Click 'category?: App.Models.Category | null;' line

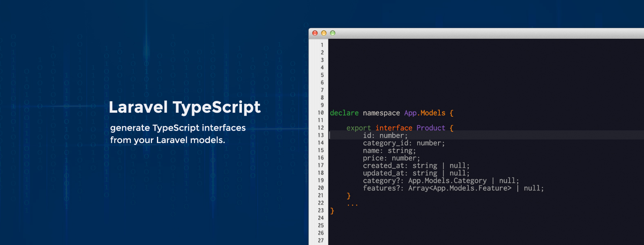click(441, 181)
